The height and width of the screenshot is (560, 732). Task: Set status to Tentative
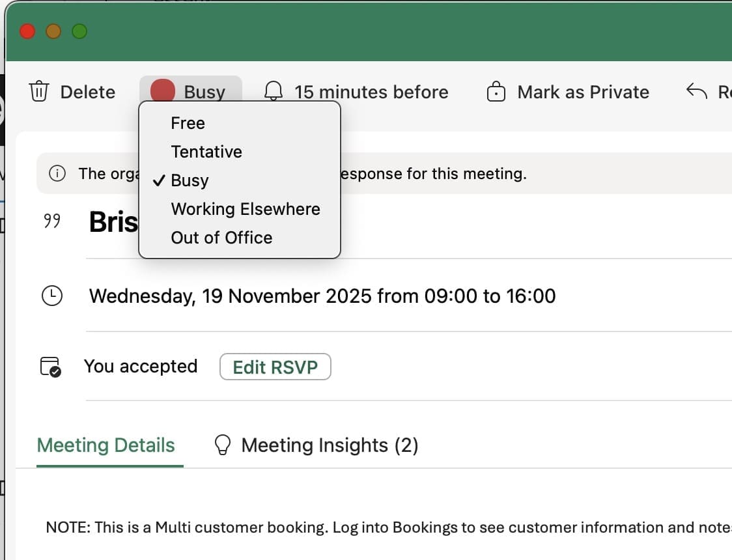tap(206, 152)
